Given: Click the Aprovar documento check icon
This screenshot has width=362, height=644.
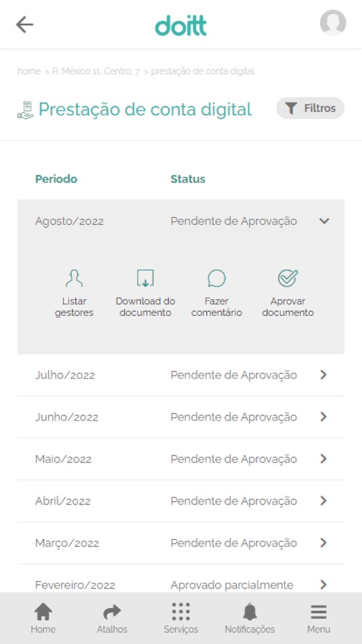Looking at the screenshot, I should coord(287,278).
